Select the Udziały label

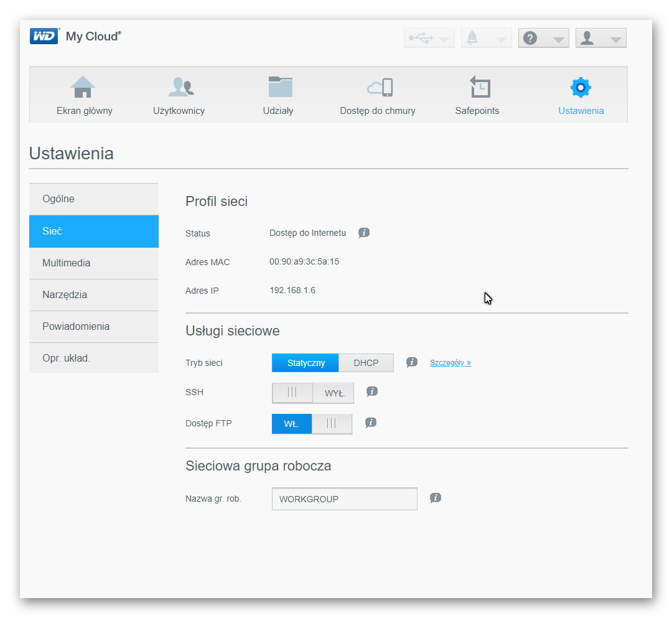click(x=278, y=111)
